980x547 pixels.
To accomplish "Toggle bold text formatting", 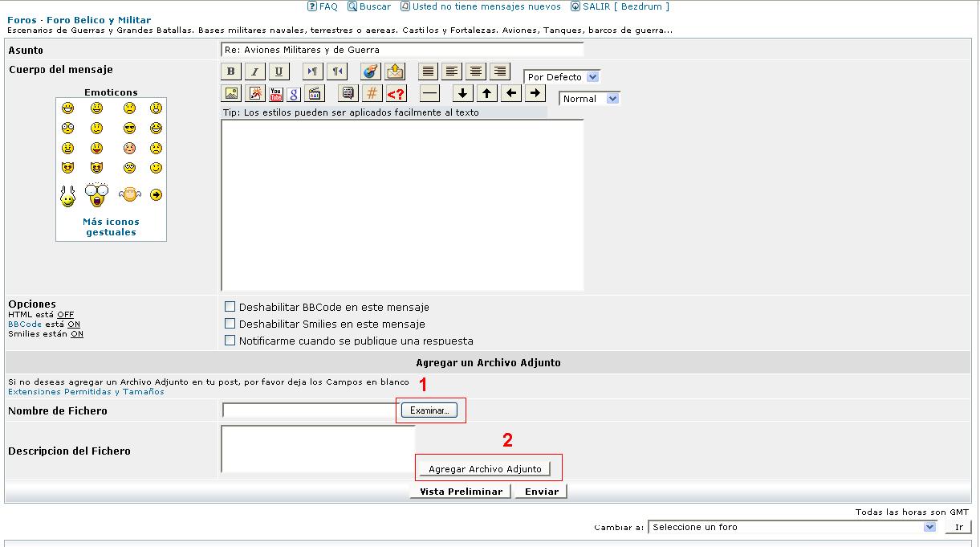I will (231, 71).
